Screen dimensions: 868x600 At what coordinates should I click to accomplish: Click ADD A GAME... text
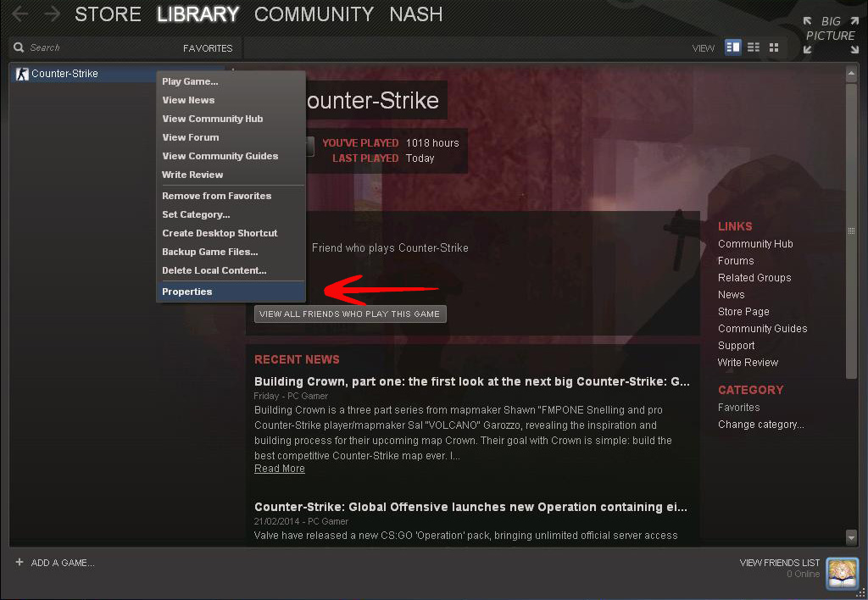click(x=63, y=563)
